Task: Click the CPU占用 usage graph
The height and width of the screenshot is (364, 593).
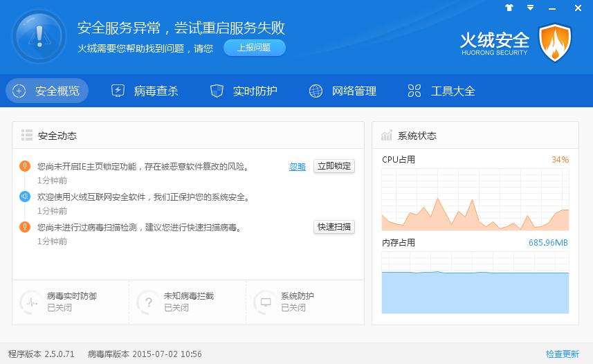Action: [475, 201]
